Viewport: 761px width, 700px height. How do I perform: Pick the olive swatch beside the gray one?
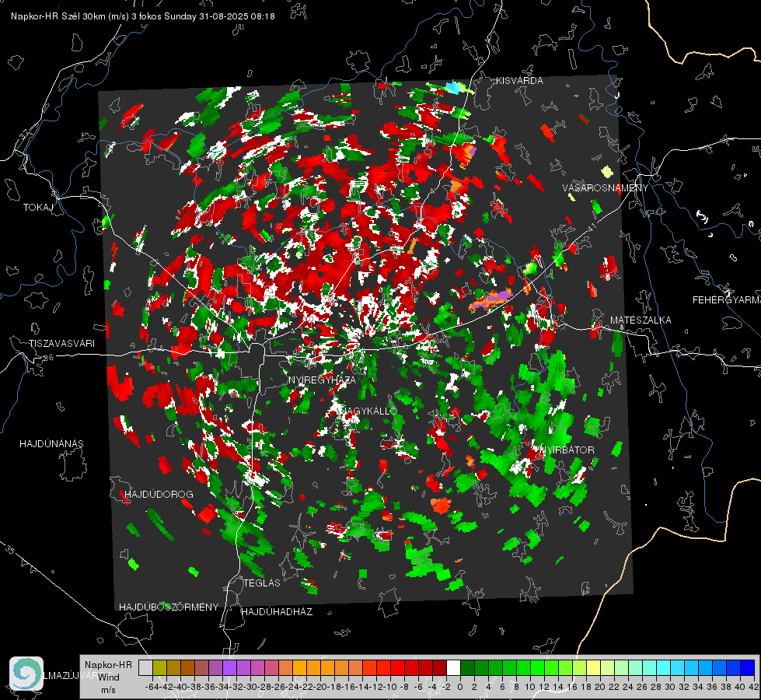coord(159,667)
